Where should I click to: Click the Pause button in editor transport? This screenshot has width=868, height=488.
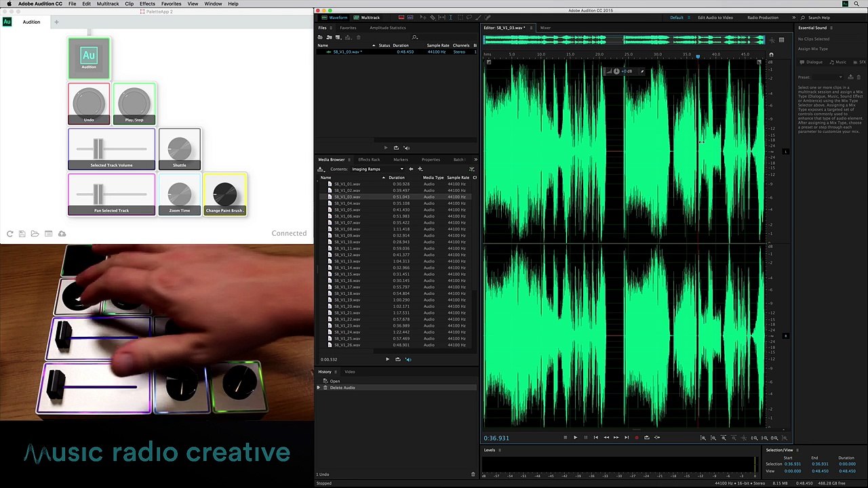(x=585, y=438)
